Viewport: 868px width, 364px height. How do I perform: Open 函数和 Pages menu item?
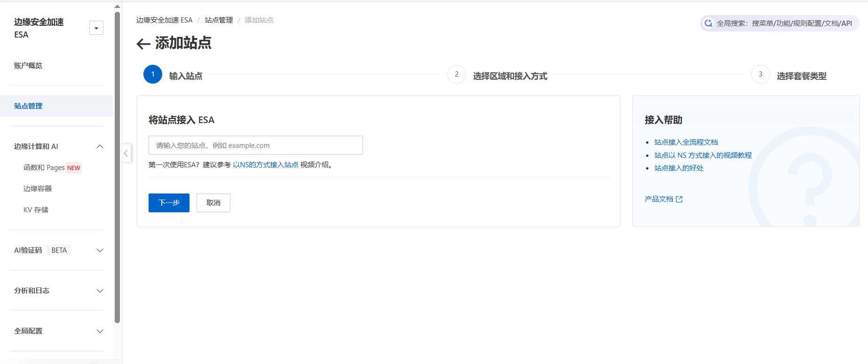point(44,168)
